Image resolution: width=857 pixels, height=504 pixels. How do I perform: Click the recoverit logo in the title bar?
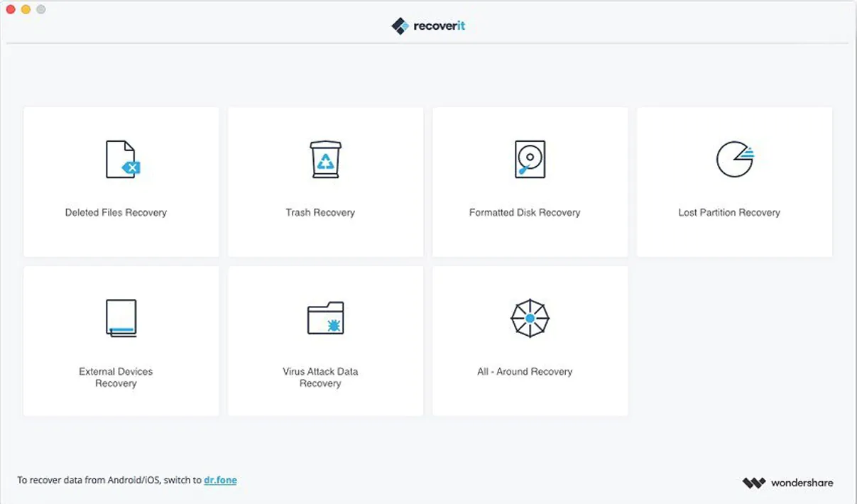[428, 25]
